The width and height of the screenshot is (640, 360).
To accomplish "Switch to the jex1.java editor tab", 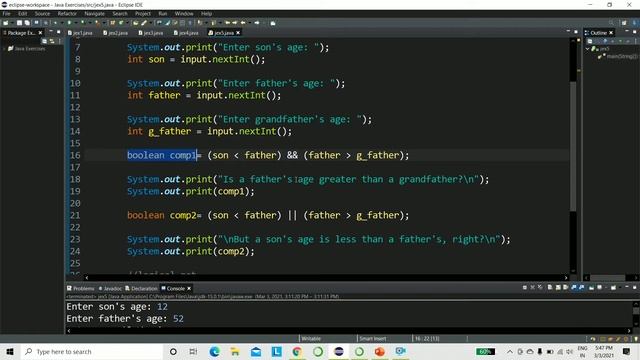I will [x=80, y=33].
